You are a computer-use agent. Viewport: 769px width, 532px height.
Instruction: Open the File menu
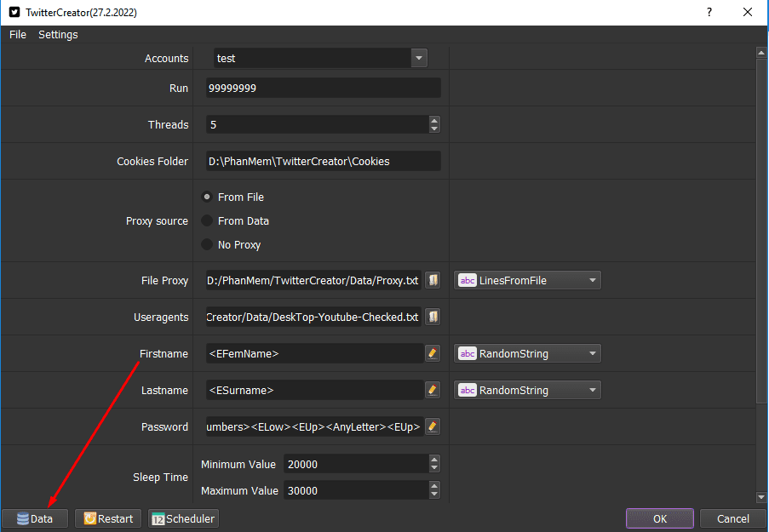tap(18, 34)
